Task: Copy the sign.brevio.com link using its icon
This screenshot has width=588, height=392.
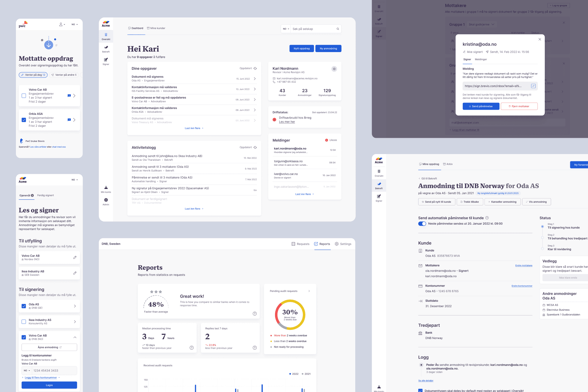Action: pyautogui.click(x=533, y=86)
